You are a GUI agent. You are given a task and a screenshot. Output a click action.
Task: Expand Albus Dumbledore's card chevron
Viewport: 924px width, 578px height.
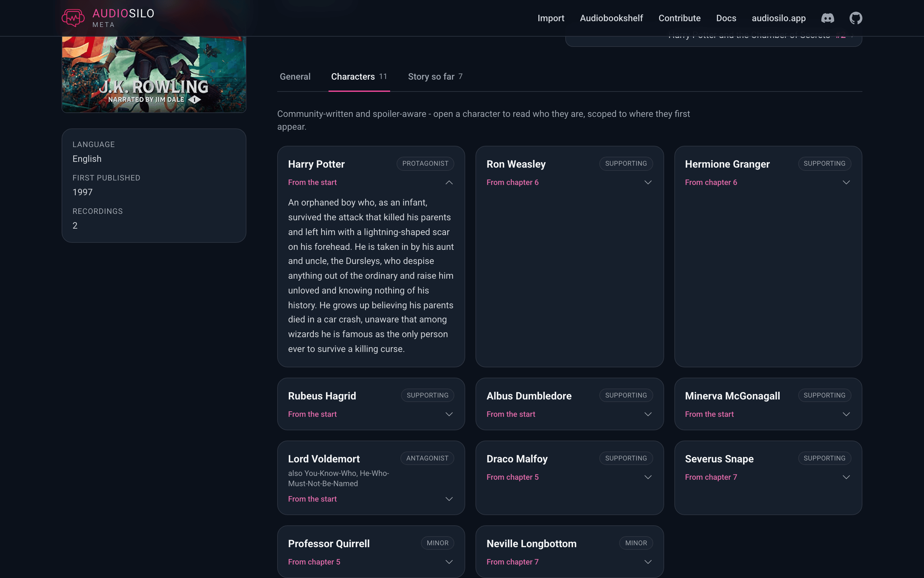pyautogui.click(x=647, y=414)
